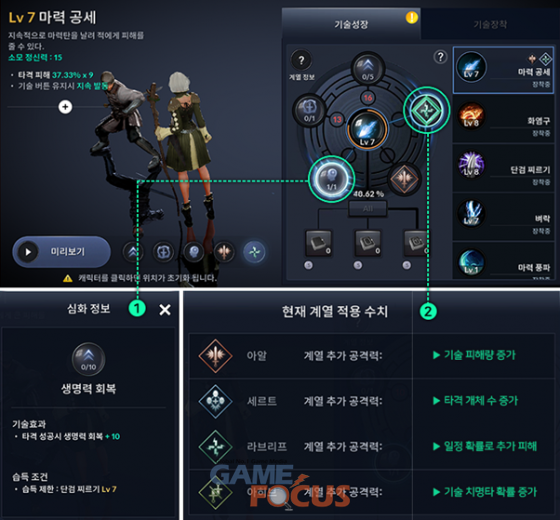Switch to the 기술성장 tab

click(351, 24)
